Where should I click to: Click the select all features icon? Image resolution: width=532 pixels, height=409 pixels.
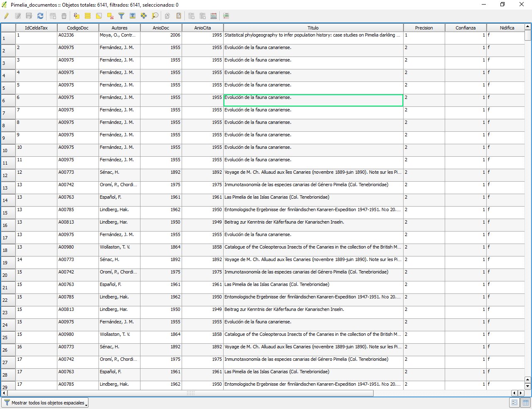pyautogui.click(x=88, y=16)
